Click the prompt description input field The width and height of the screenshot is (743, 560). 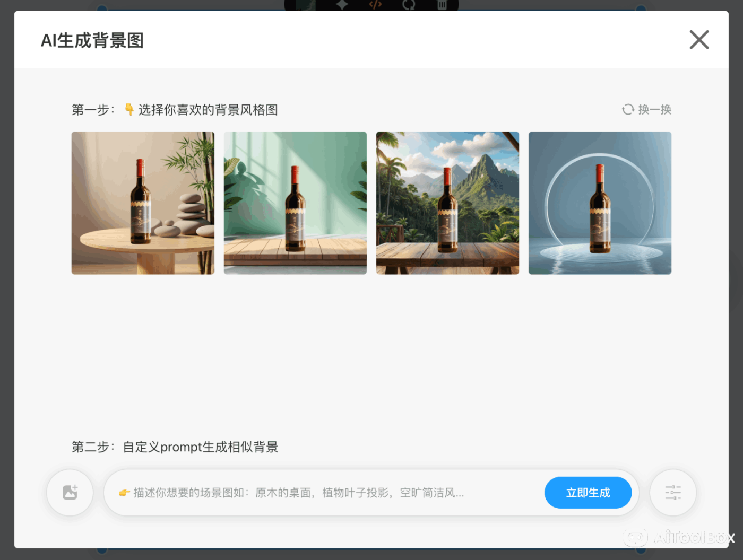(x=318, y=492)
